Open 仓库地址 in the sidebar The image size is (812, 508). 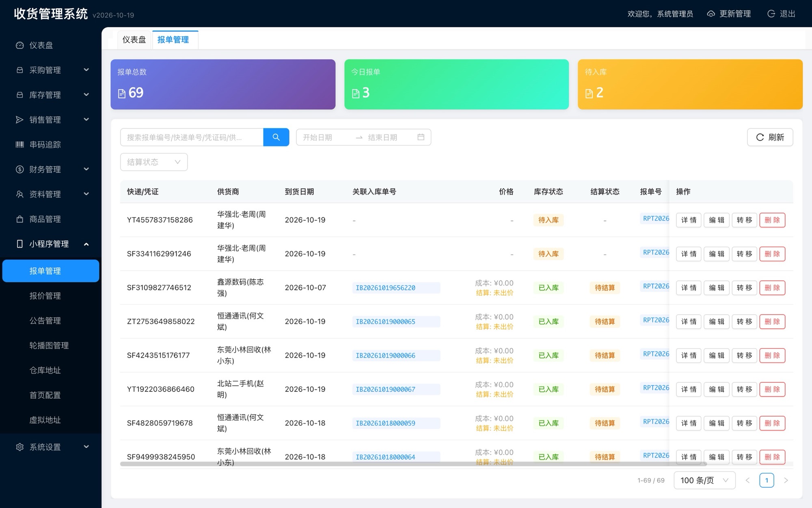51,370
